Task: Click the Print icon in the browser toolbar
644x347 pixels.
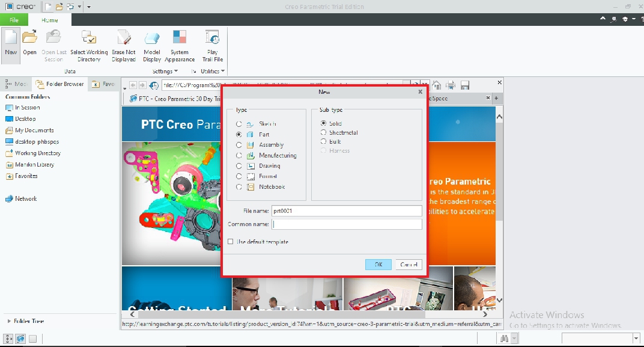Action: (x=451, y=85)
